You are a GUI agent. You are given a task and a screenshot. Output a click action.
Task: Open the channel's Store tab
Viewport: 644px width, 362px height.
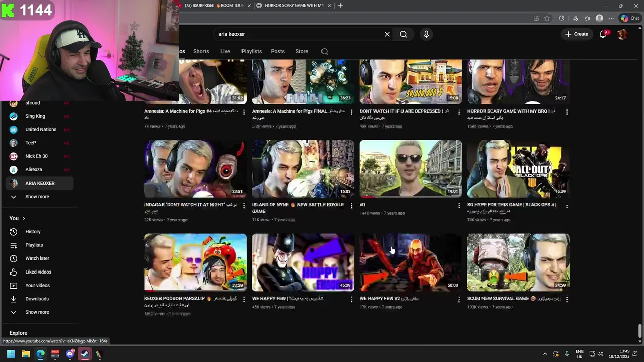302,51
